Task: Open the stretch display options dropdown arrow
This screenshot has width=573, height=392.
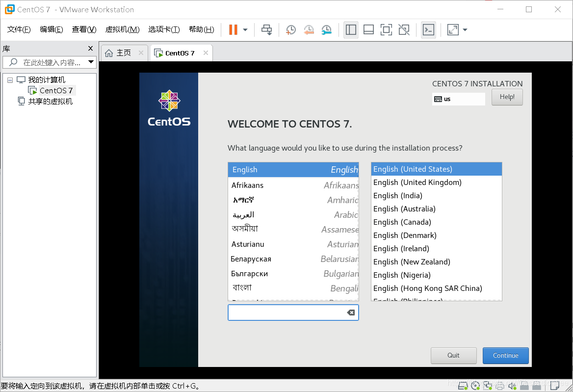Action: click(465, 29)
